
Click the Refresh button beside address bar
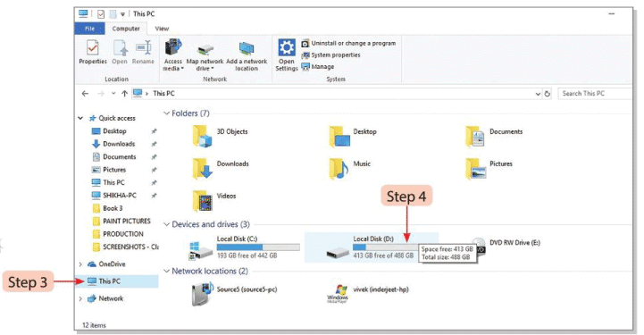547,94
